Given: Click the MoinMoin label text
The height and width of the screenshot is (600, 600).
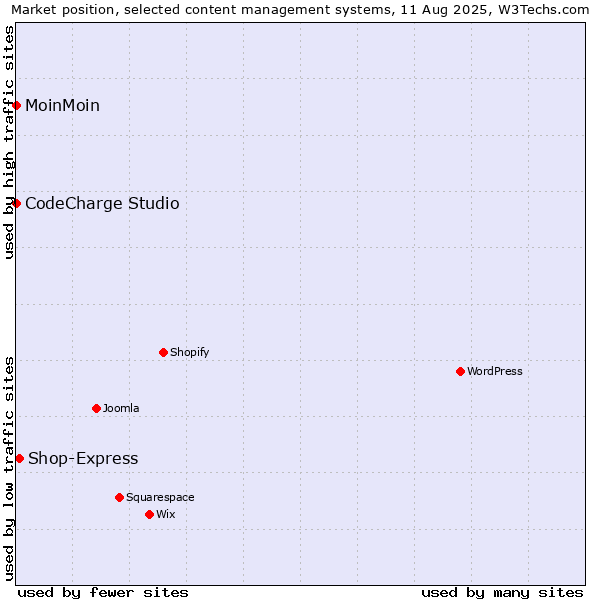Looking at the screenshot, I should point(62,105).
